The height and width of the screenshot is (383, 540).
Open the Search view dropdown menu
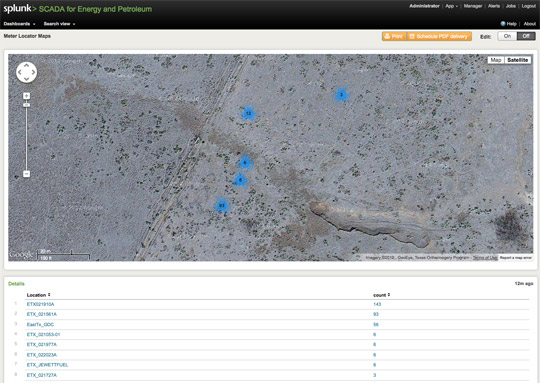(x=59, y=24)
